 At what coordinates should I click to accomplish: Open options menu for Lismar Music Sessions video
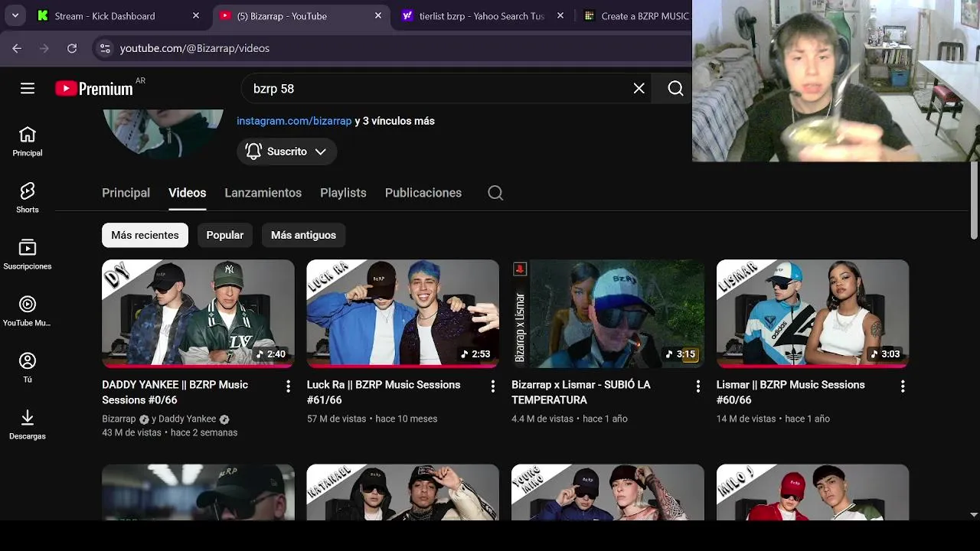(903, 386)
